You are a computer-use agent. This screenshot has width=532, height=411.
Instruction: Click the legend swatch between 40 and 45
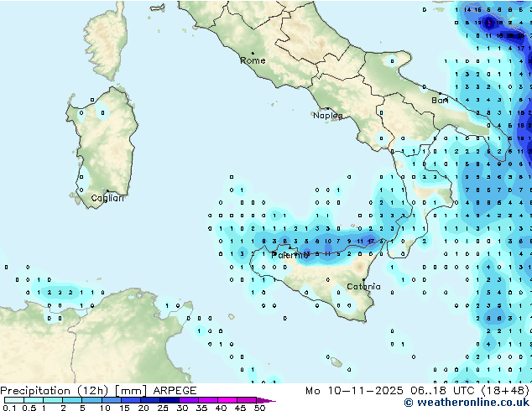pos(227,400)
